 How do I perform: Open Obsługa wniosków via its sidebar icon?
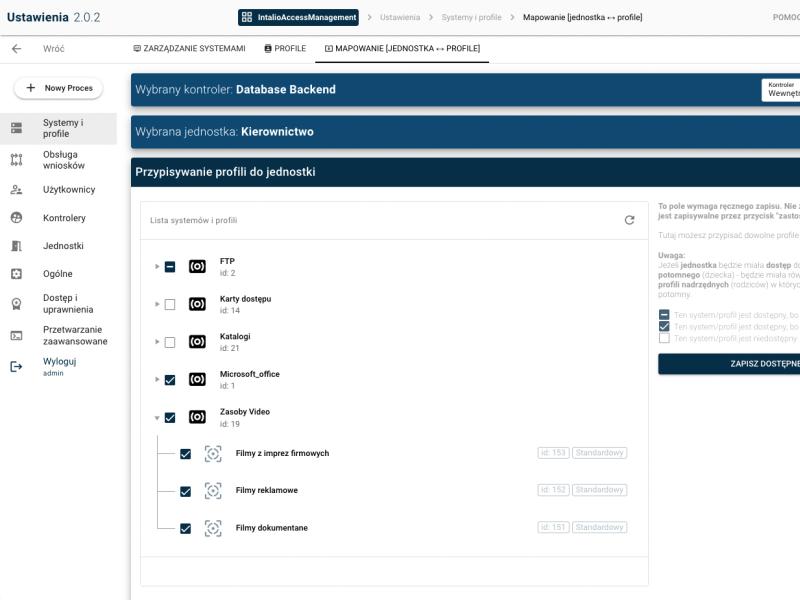(16, 160)
